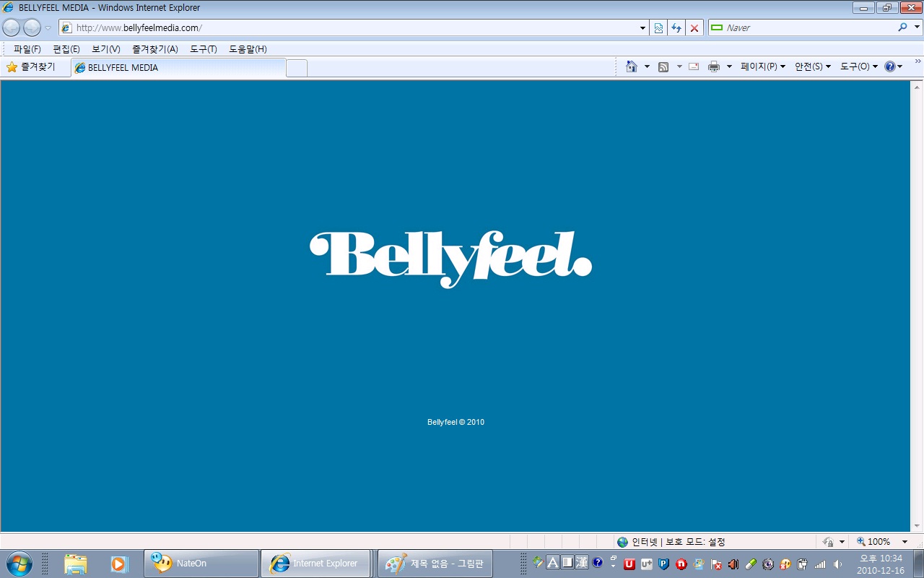Open the zoom level 100% dropdown
Viewport: 924px width, 578px height.
tap(905, 542)
